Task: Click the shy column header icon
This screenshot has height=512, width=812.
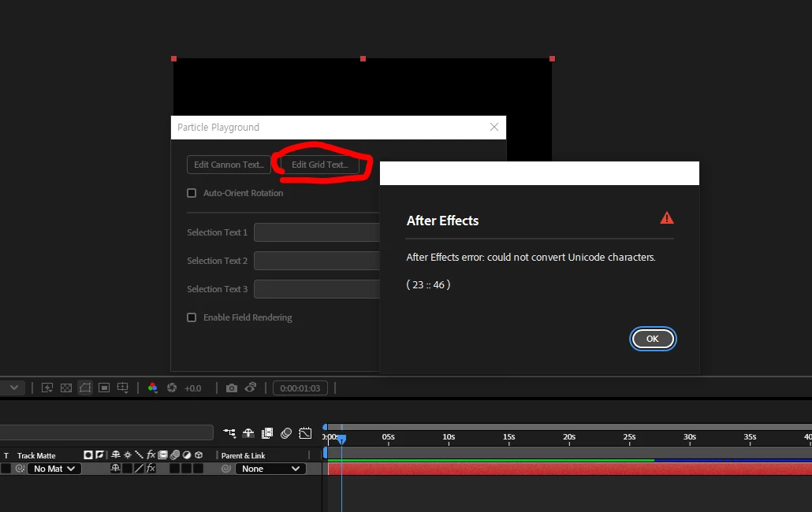Action: coord(115,454)
